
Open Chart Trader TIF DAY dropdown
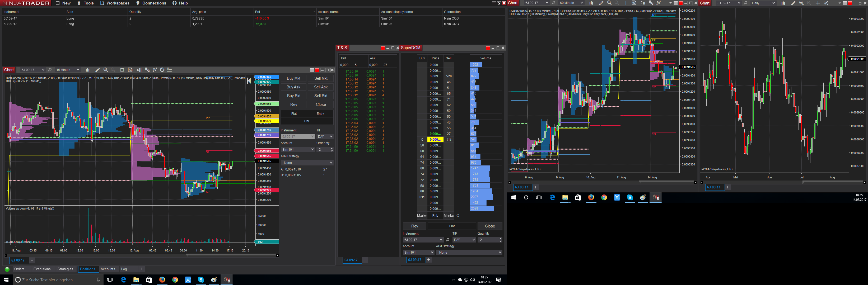pos(325,137)
